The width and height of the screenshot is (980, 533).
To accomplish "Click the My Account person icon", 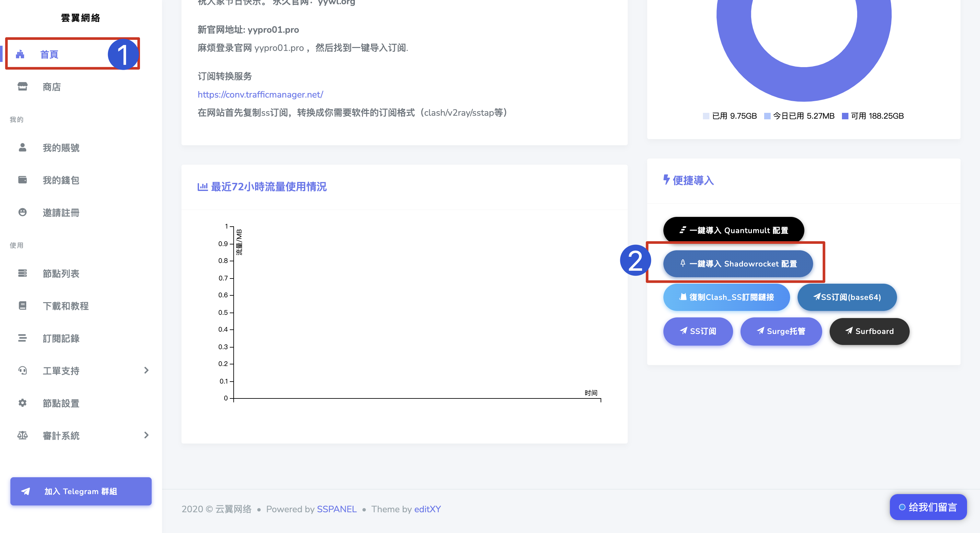I will [x=22, y=147].
